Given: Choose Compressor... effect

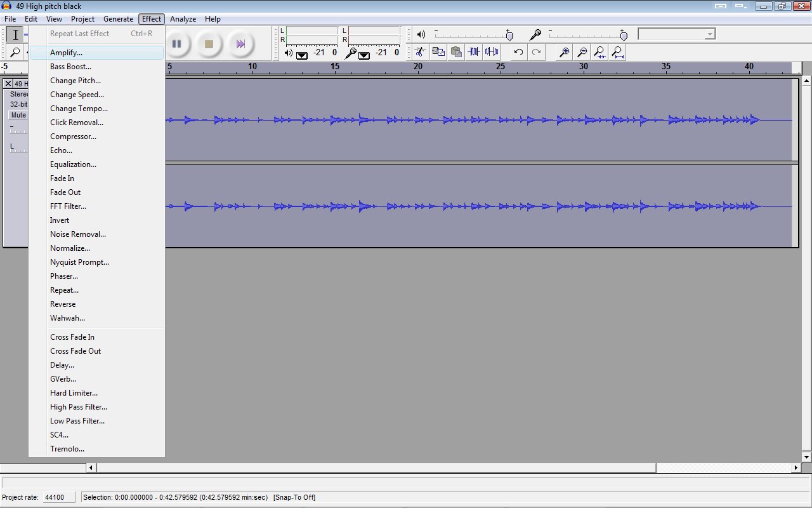Looking at the screenshot, I should [x=96, y=137].
